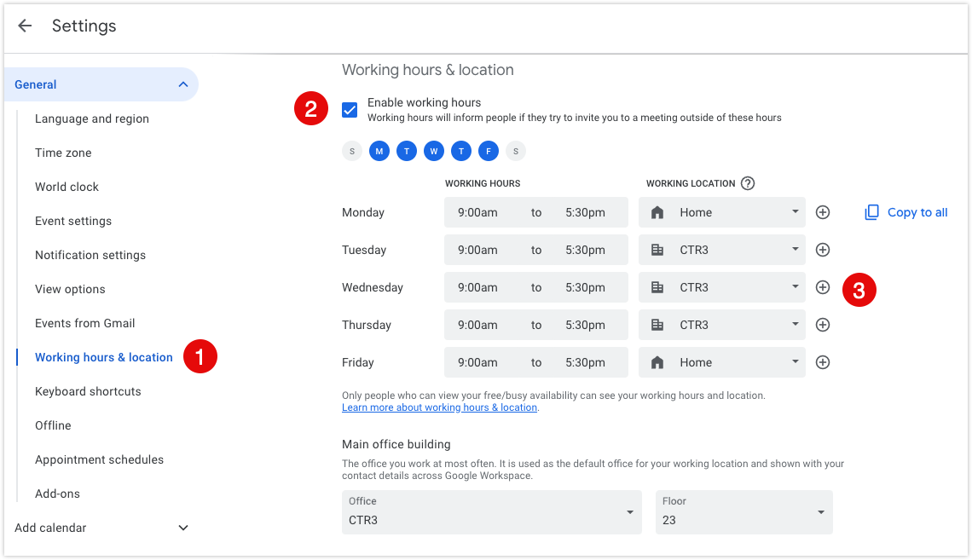Expand the Floor dropdown set to 23

tap(743, 512)
